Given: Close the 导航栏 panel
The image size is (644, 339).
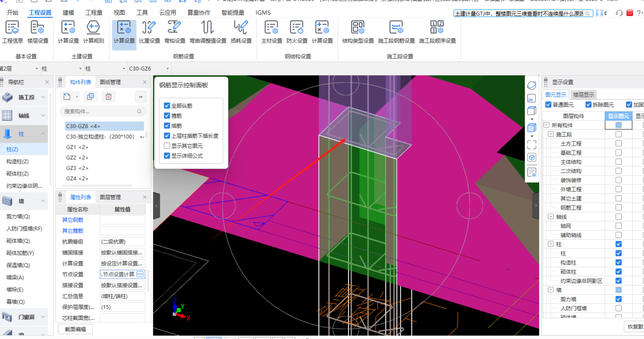Looking at the screenshot, I should coord(47,82).
